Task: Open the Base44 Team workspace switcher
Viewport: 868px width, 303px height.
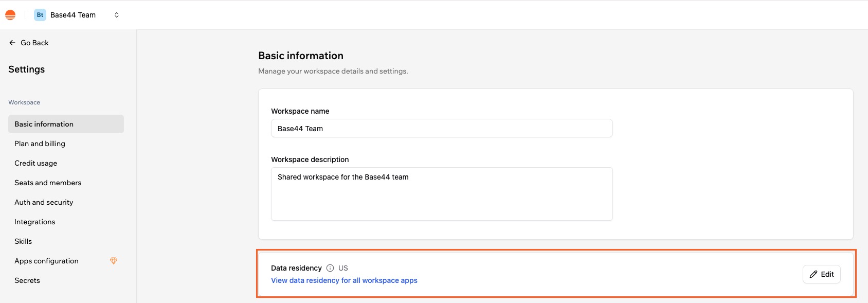Action: 77,15
